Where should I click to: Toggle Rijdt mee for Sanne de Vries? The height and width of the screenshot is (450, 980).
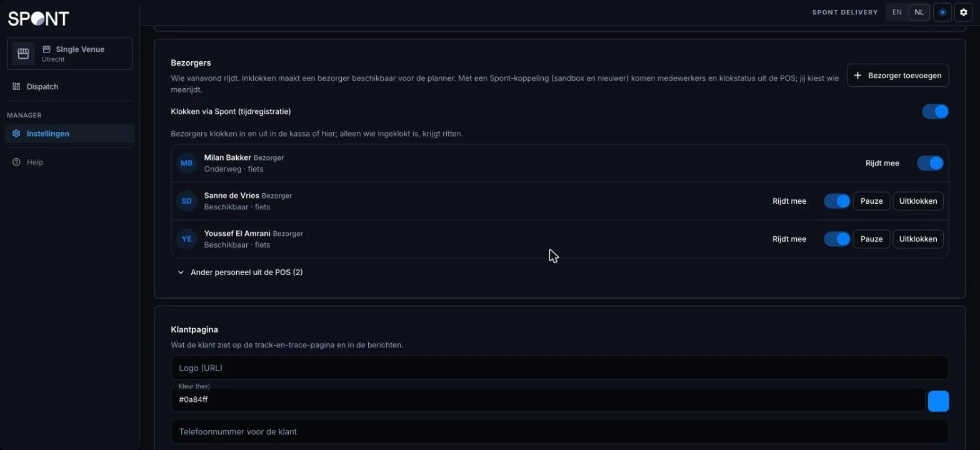837,201
